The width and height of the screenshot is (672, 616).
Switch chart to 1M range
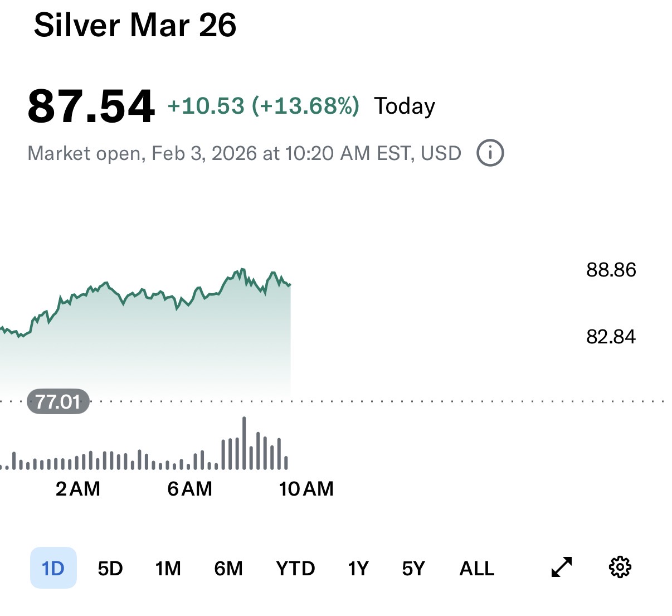pos(168,568)
